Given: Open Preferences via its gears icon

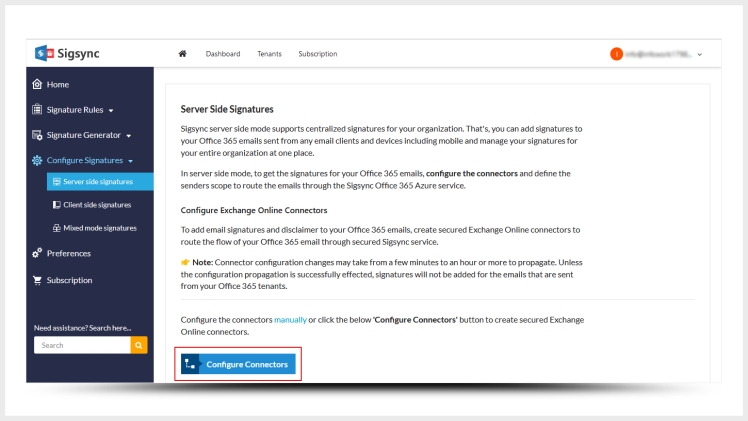Looking at the screenshot, I should coord(38,253).
